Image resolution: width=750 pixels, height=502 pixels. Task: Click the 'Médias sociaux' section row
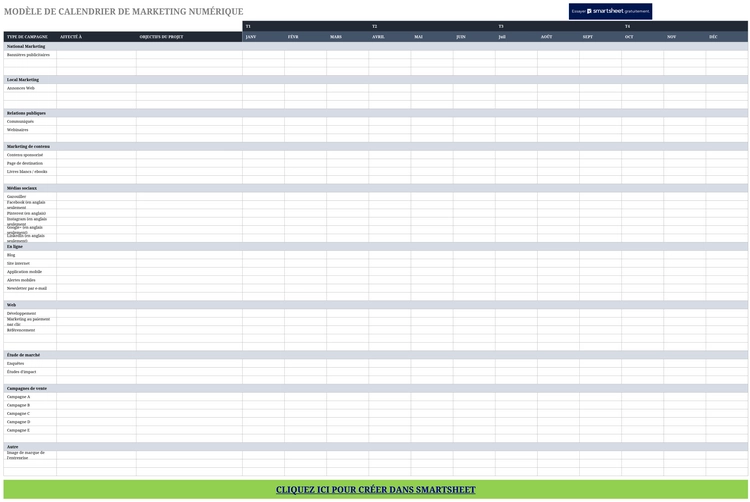coord(376,188)
